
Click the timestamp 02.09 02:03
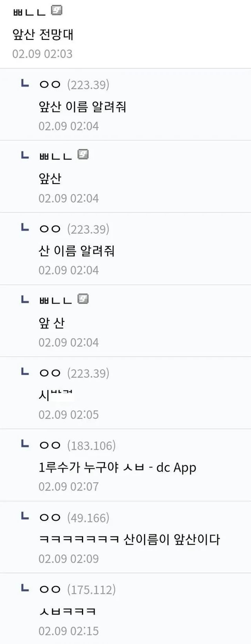pyautogui.click(x=42, y=54)
